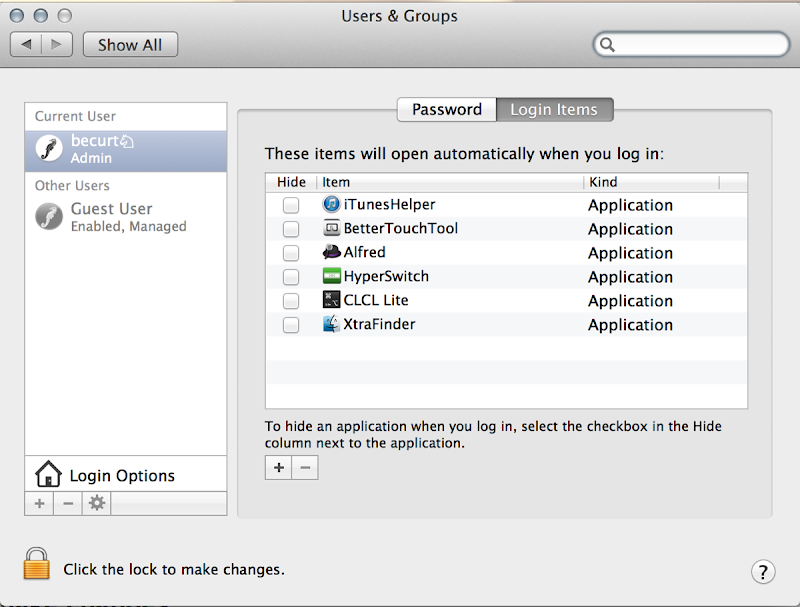The width and height of the screenshot is (800, 607).
Task: Click Application kind in the iTunesHelper row
Action: coord(630,206)
